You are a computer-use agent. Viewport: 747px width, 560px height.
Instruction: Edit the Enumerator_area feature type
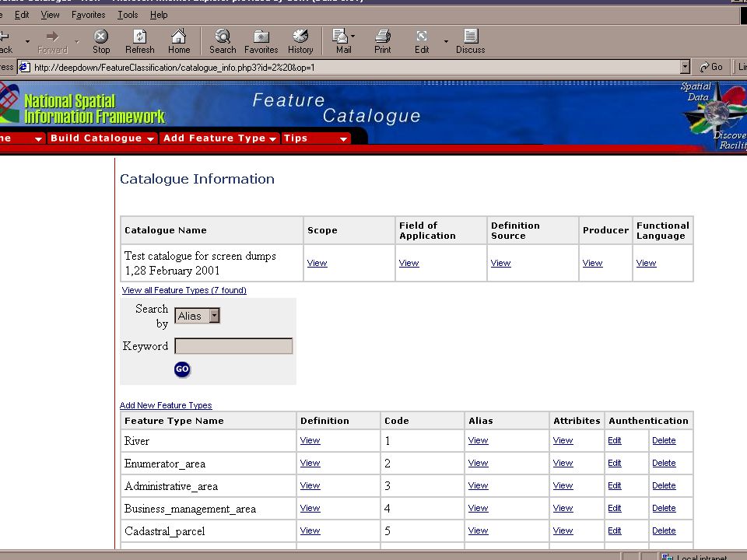[x=615, y=463]
